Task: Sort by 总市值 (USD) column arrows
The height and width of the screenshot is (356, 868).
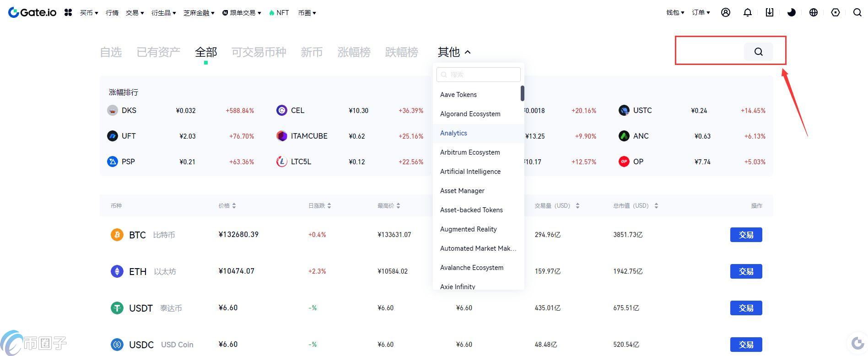Action: (656, 206)
